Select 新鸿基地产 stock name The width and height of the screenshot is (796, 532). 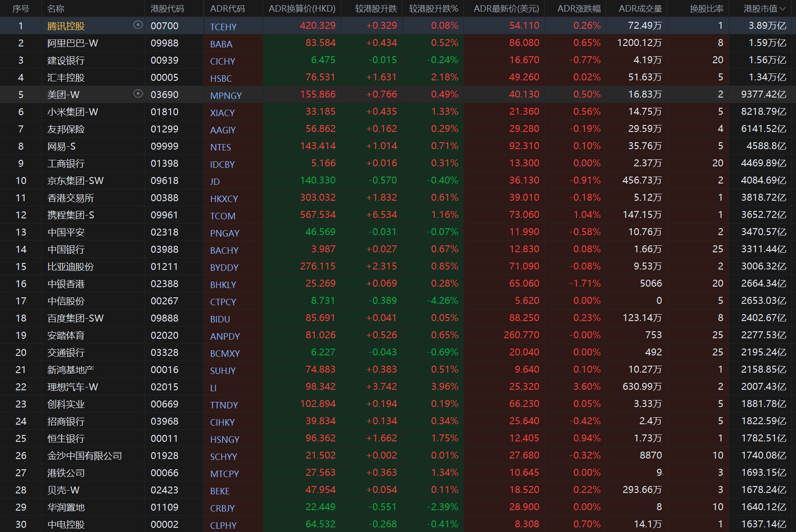tap(71, 370)
